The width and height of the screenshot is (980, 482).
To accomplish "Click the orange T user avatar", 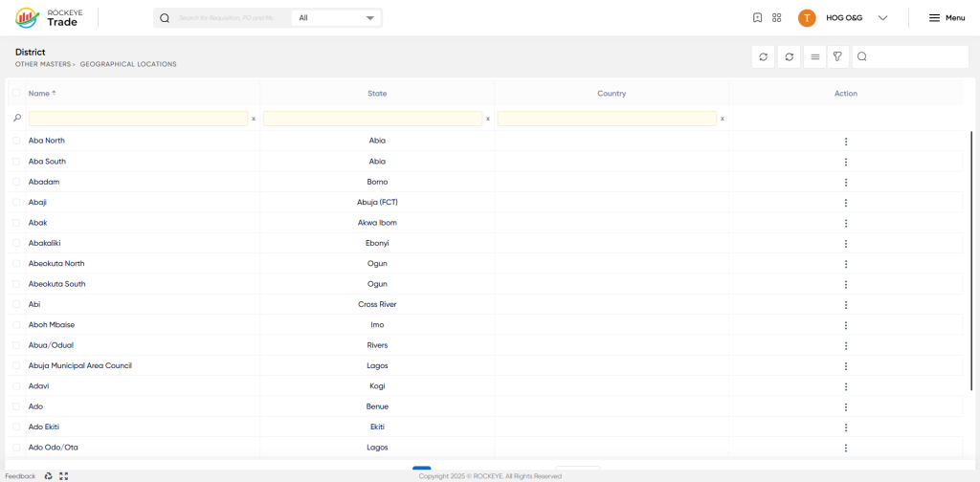I will click(807, 18).
